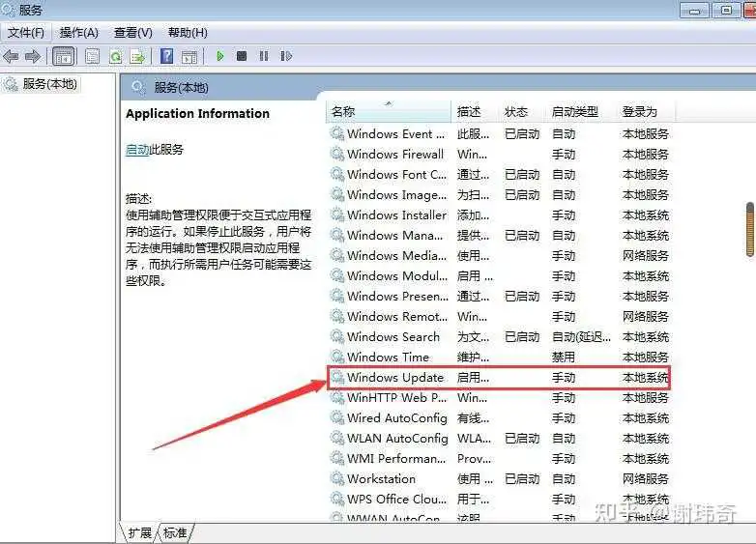This screenshot has width=756, height=544.
Task: Click 禁用 startup type of Windows Time
Action: 564,358
